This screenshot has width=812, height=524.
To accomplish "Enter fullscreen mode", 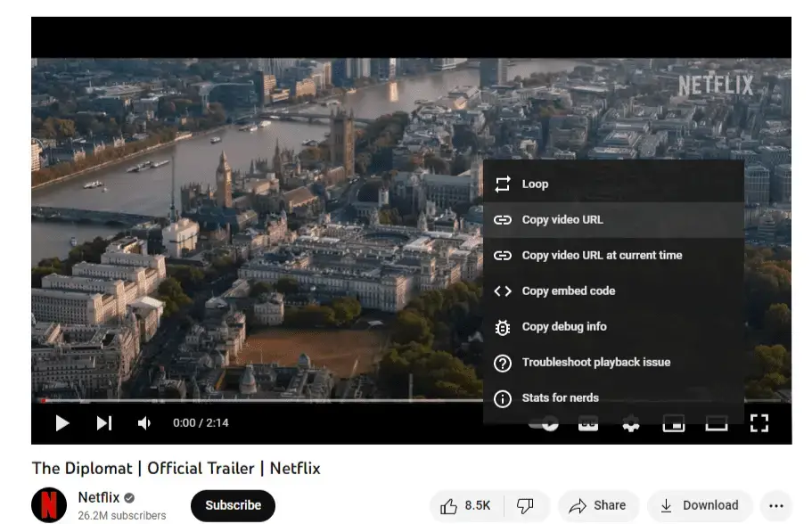I will click(x=759, y=423).
